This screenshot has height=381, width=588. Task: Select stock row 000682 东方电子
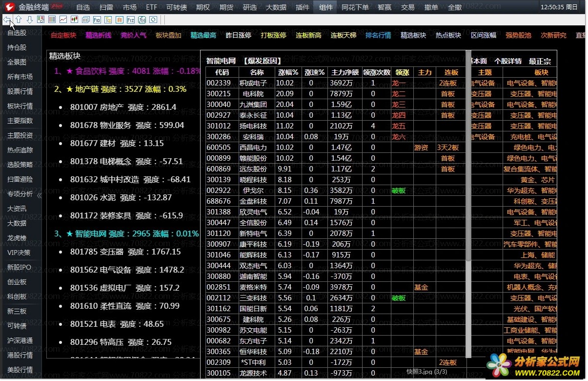(x=336, y=341)
